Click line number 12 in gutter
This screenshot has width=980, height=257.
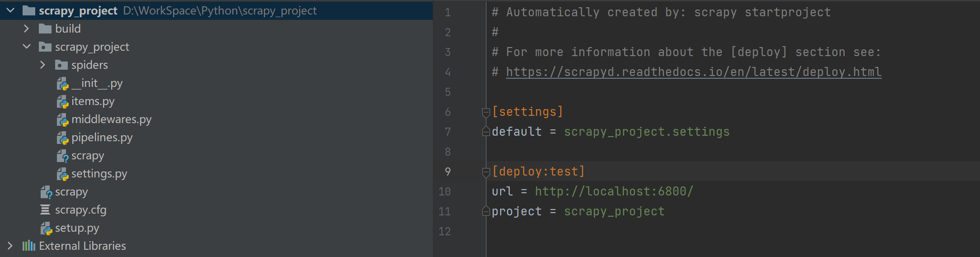tap(445, 231)
